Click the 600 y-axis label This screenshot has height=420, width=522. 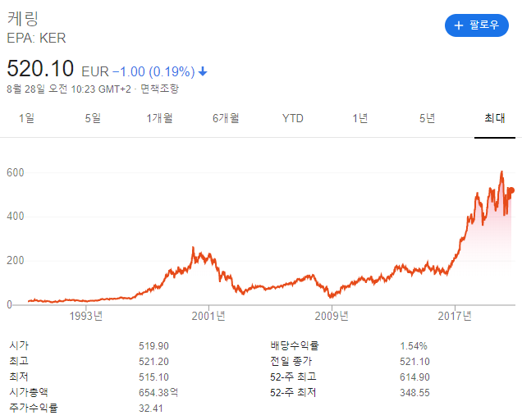(x=16, y=172)
